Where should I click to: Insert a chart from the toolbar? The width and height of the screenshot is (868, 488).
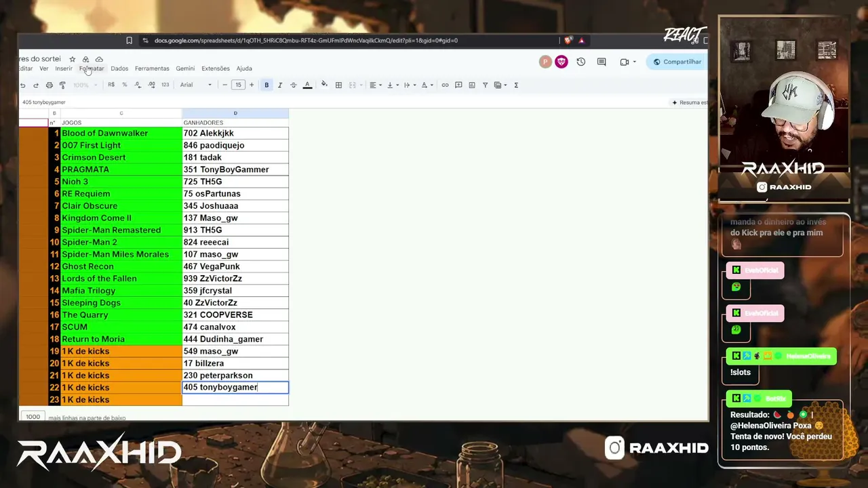point(472,85)
